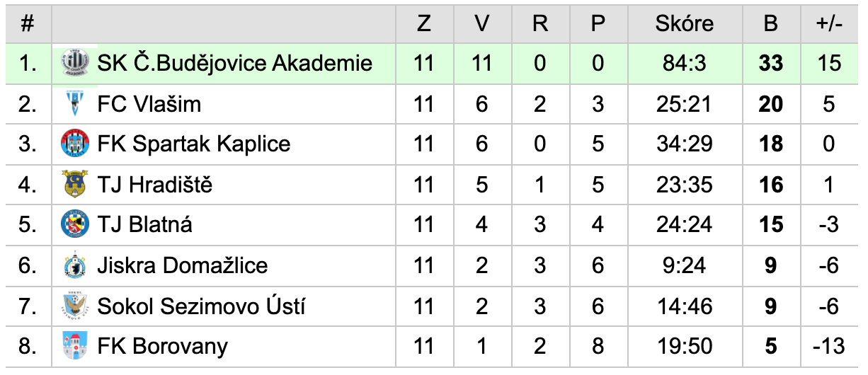Click the Skóre column header

pyautogui.click(x=684, y=23)
